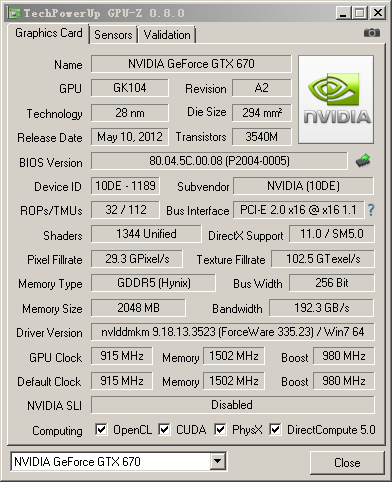This screenshot has height=482, width=392.
Task: Click the BIOS Version field 80.04.5C.00.08
Action: pos(219,161)
